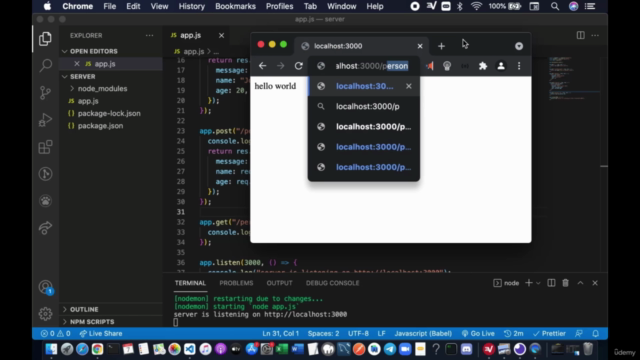Click Explorer more actions ellipsis
This screenshot has width=640, height=360.
pyautogui.click(x=149, y=36)
